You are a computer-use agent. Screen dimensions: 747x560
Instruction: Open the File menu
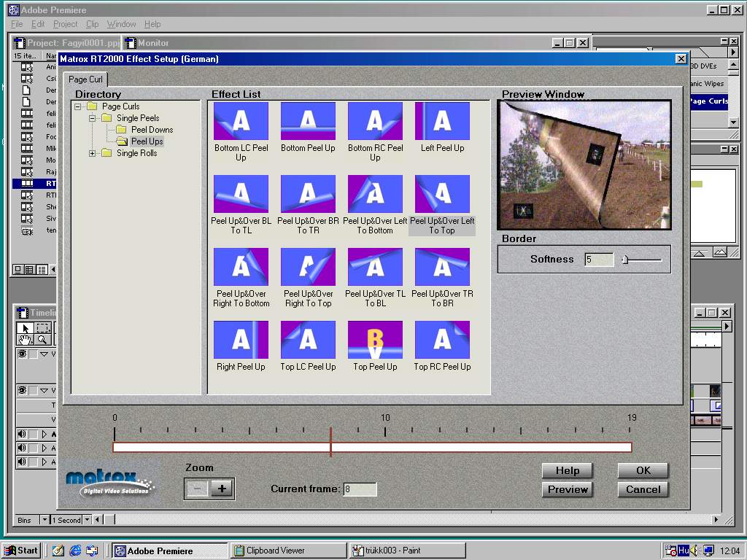click(x=17, y=24)
